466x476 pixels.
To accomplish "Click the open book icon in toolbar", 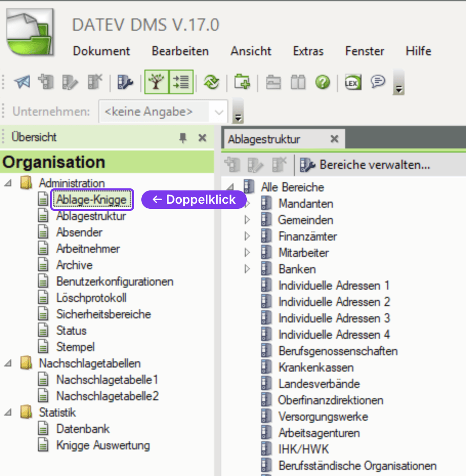I will pos(298,82).
